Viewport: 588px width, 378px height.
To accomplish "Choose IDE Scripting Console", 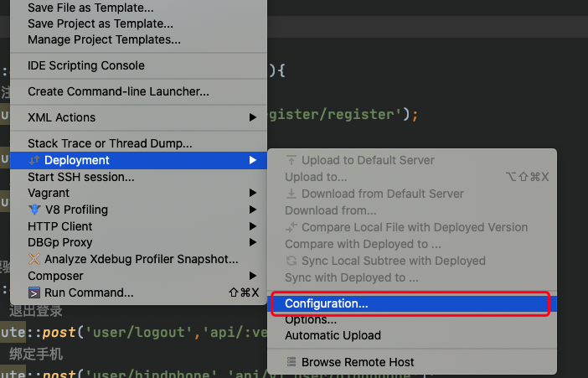I will coord(85,65).
